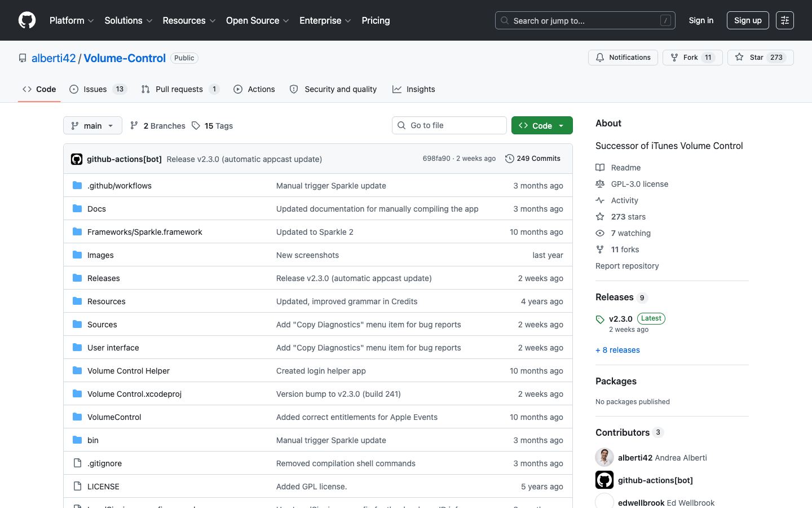Open the Resources folder in file list
812x508 pixels.
tap(107, 301)
